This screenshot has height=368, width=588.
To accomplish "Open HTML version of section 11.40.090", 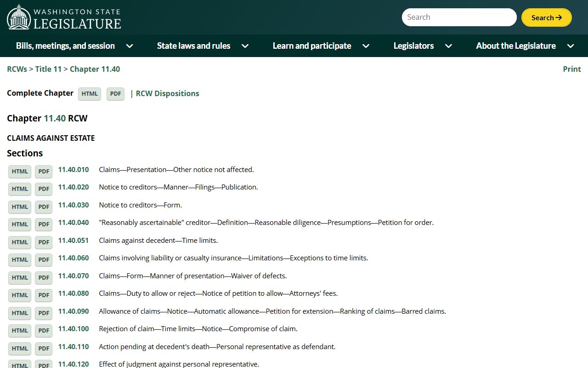I will tap(20, 313).
